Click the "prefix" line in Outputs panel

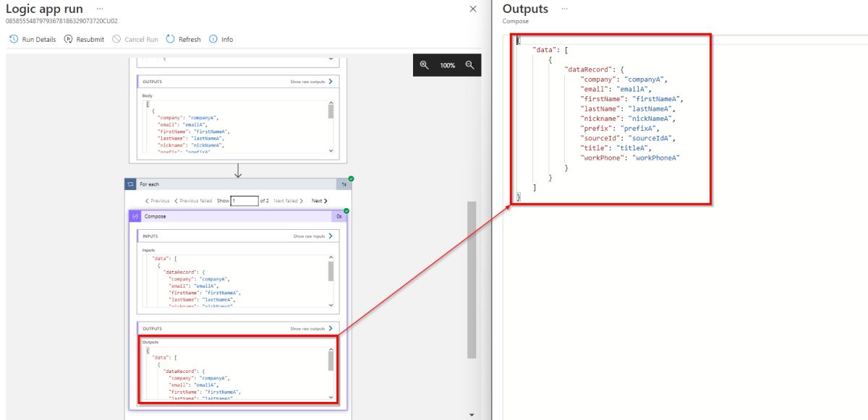(620, 129)
